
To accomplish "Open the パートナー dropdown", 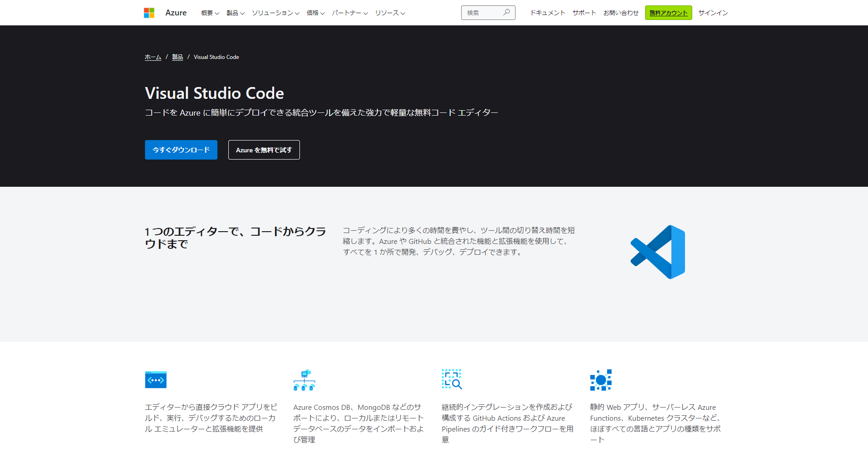I will coord(350,13).
